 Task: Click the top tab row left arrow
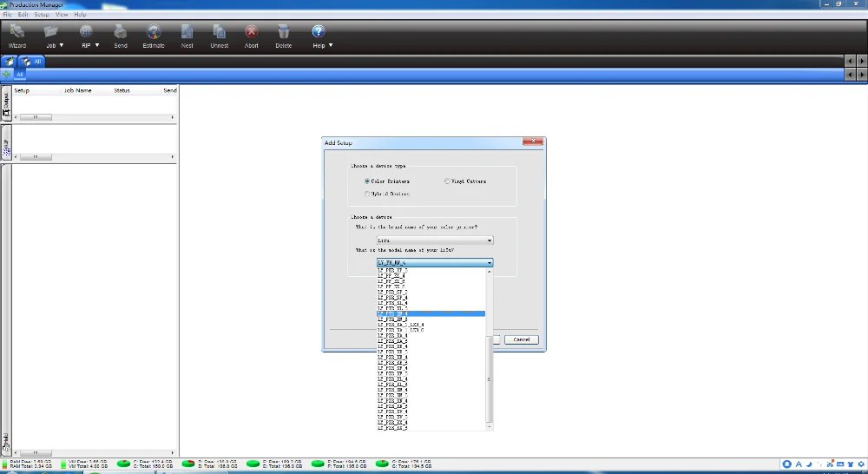(851, 61)
